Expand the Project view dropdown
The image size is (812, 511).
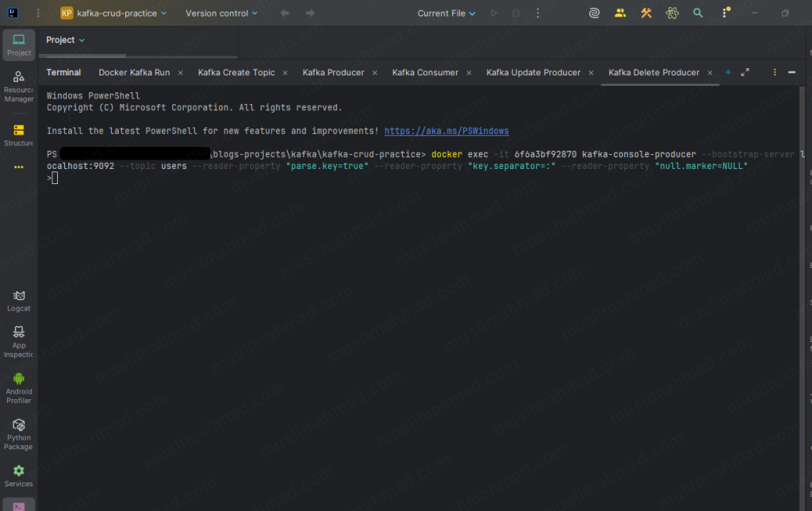65,40
